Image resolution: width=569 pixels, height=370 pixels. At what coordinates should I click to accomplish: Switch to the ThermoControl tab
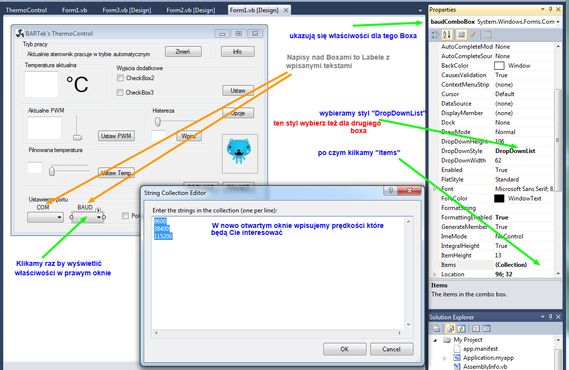click(x=26, y=10)
